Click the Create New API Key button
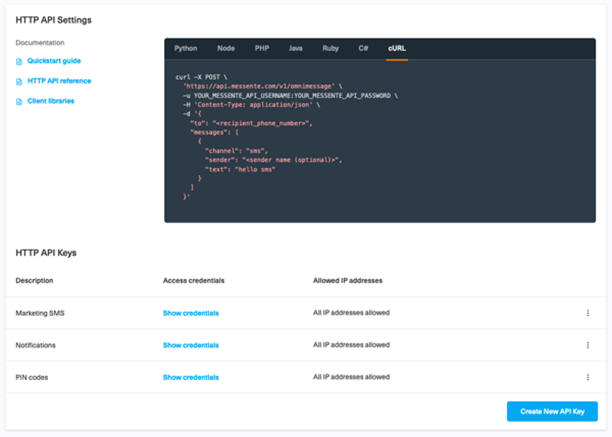This screenshot has height=437, width=612. (x=552, y=411)
